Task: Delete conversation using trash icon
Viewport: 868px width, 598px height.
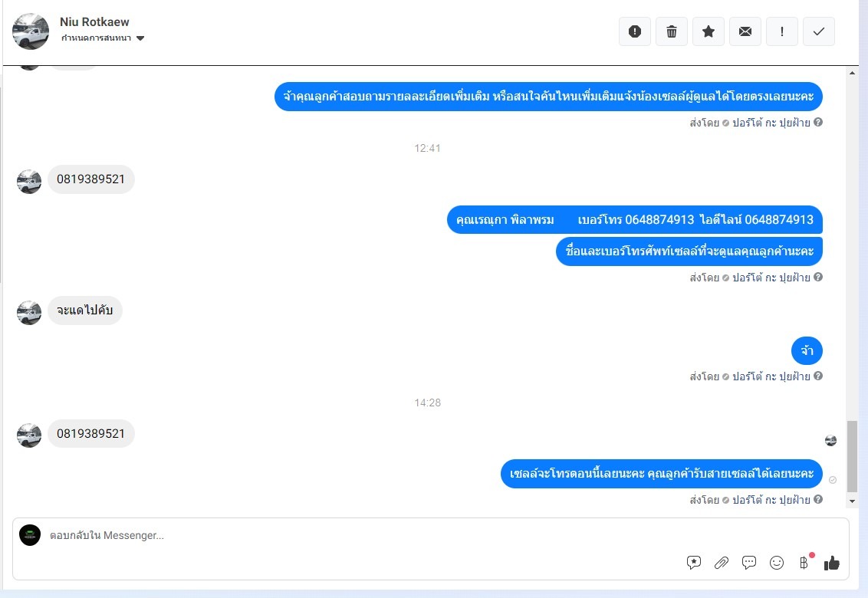Action: [672, 31]
